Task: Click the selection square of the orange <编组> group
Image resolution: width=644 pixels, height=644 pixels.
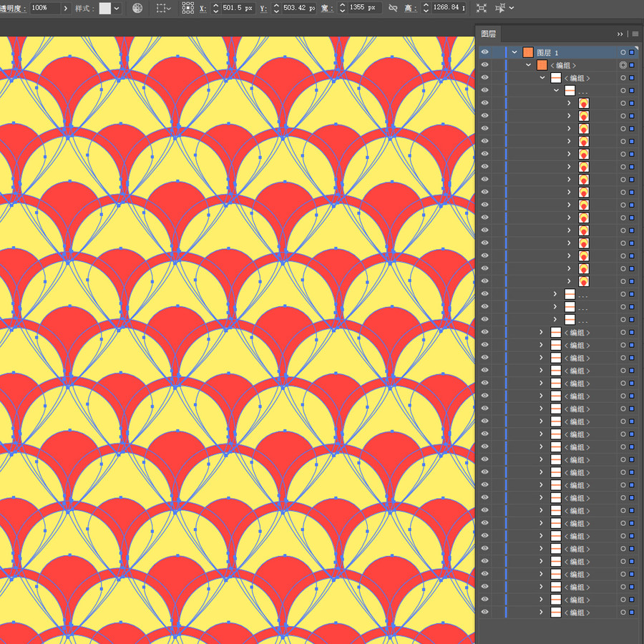Action: click(x=632, y=65)
